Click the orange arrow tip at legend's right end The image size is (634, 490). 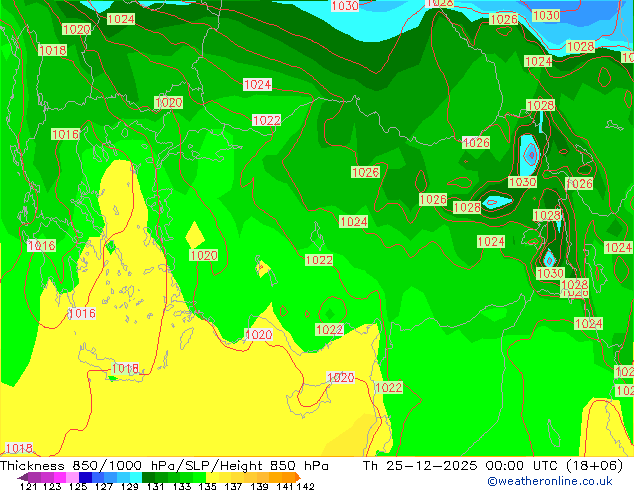pyautogui.click(x=298, y=477)
